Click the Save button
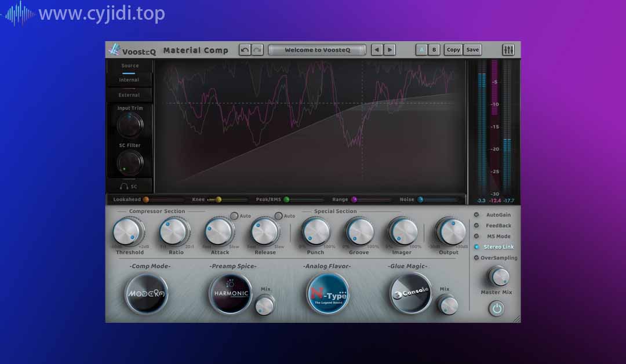626x364 pixels. click(x=472, y=50)
